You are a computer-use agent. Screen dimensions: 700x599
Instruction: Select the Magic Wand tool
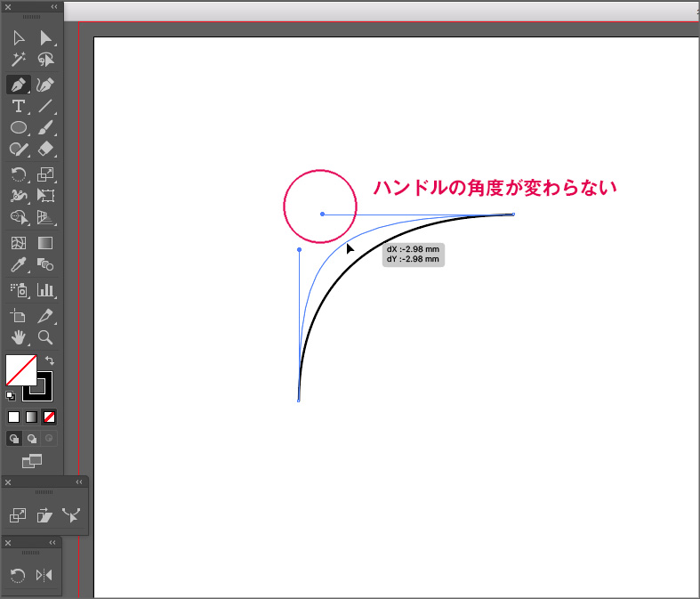point(19,60)
